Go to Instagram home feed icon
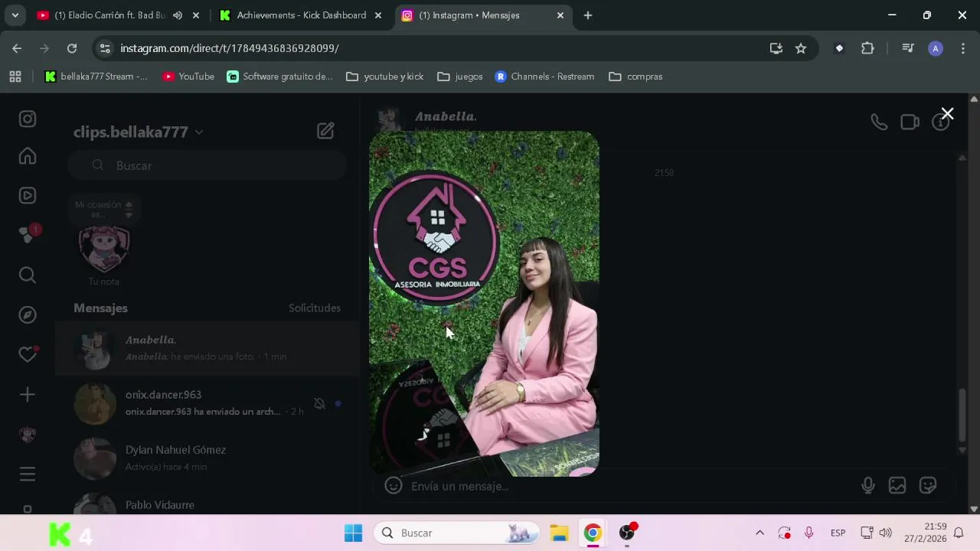 [x=28, y=156]
